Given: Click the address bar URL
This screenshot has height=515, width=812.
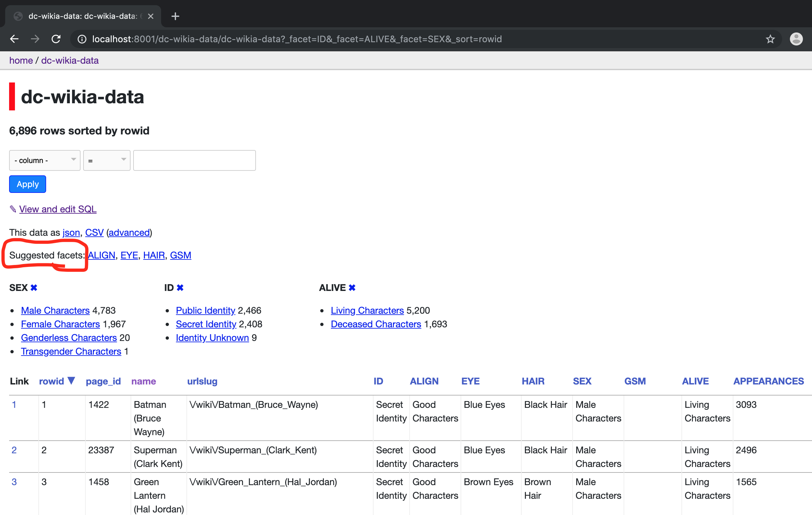Looking at the screenshot, I should click(297, 39).
